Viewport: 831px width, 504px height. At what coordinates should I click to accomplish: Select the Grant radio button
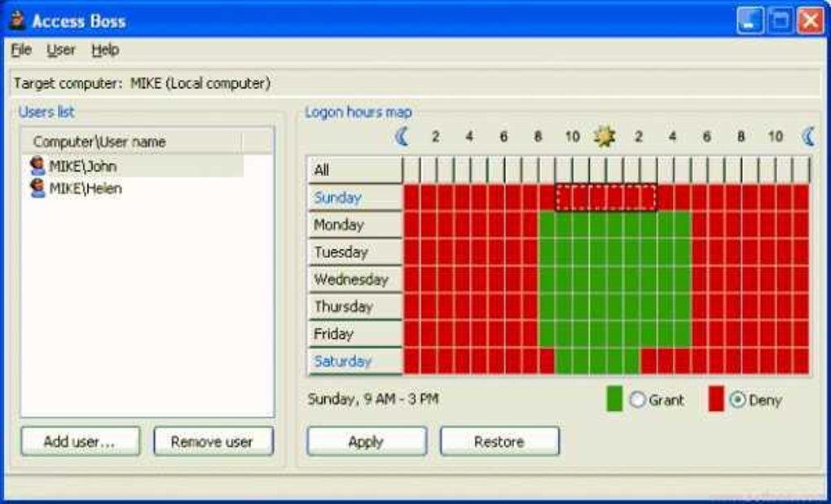point(638,400)
